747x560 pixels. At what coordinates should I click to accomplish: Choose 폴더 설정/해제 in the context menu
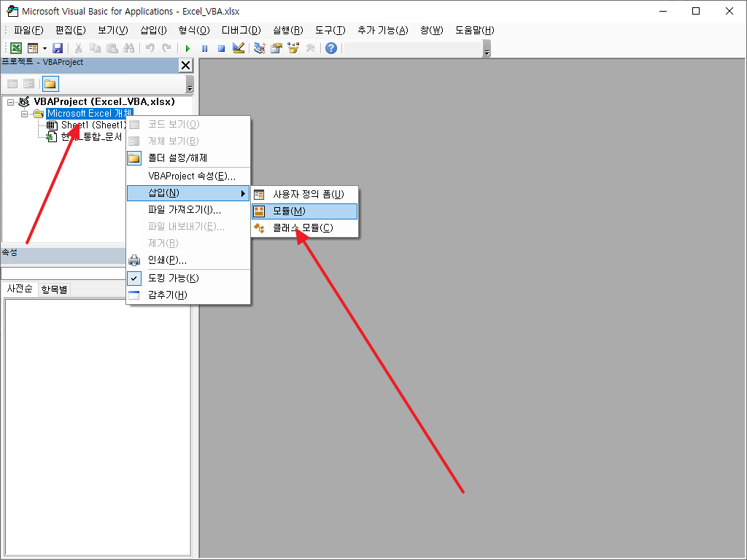[188, 158]
